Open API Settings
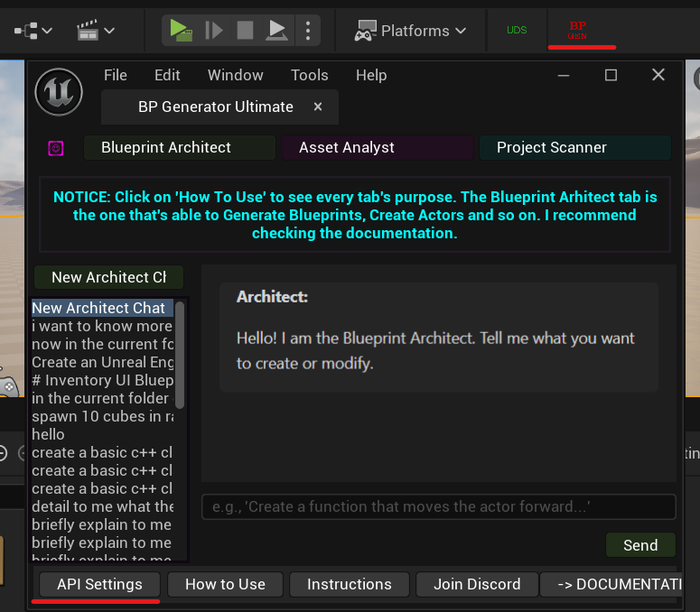The width and height of the screenshot is (700, 612). [x=99, y=584]
